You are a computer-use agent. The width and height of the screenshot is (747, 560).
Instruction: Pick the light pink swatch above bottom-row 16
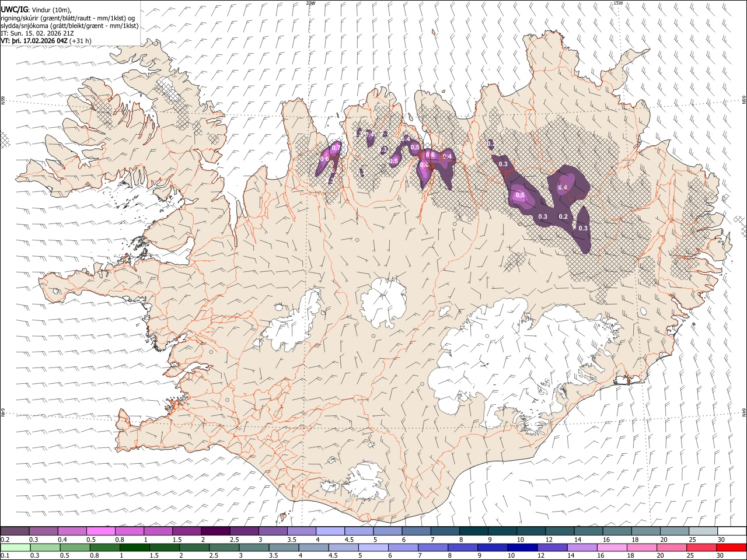pyautogui.click(x=611, y=548)
